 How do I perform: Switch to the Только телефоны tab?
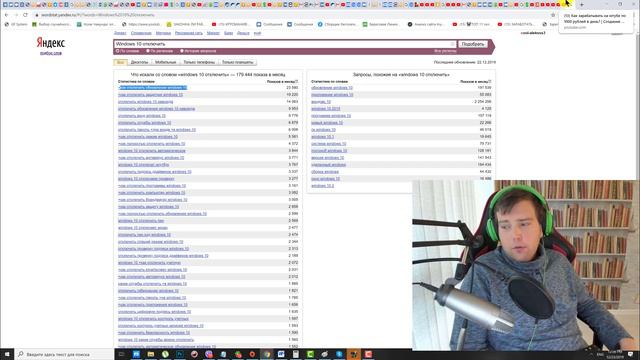click(x=199, y=62)
